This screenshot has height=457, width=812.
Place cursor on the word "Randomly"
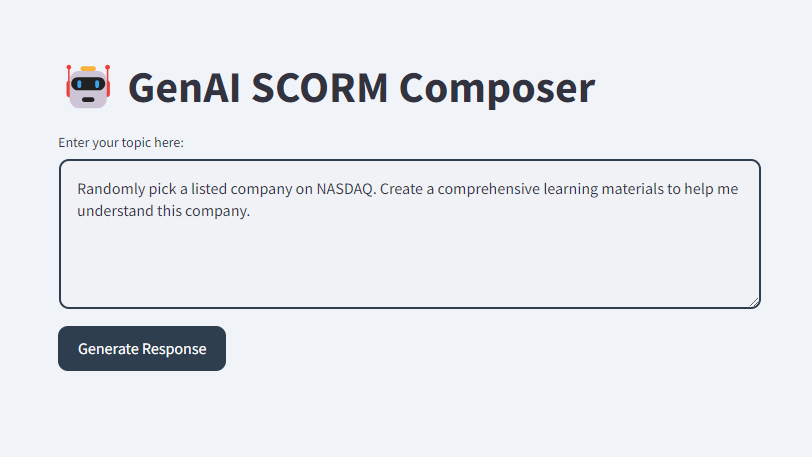(109, 189)
